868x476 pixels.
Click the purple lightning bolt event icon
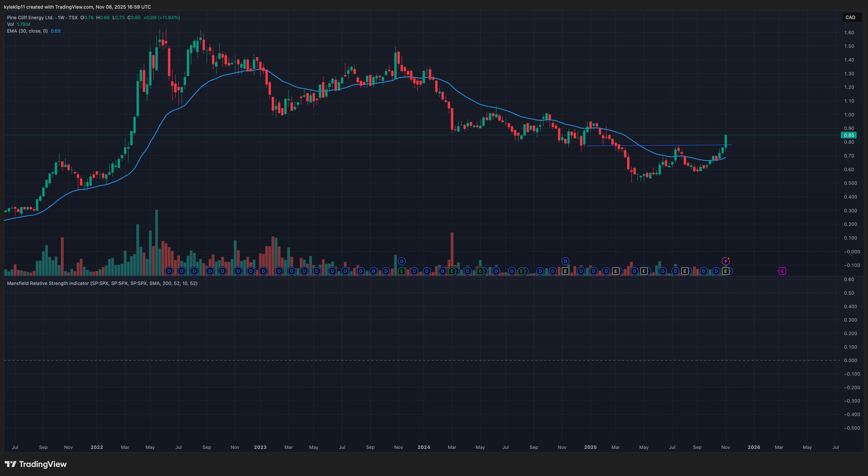point(726,261)
